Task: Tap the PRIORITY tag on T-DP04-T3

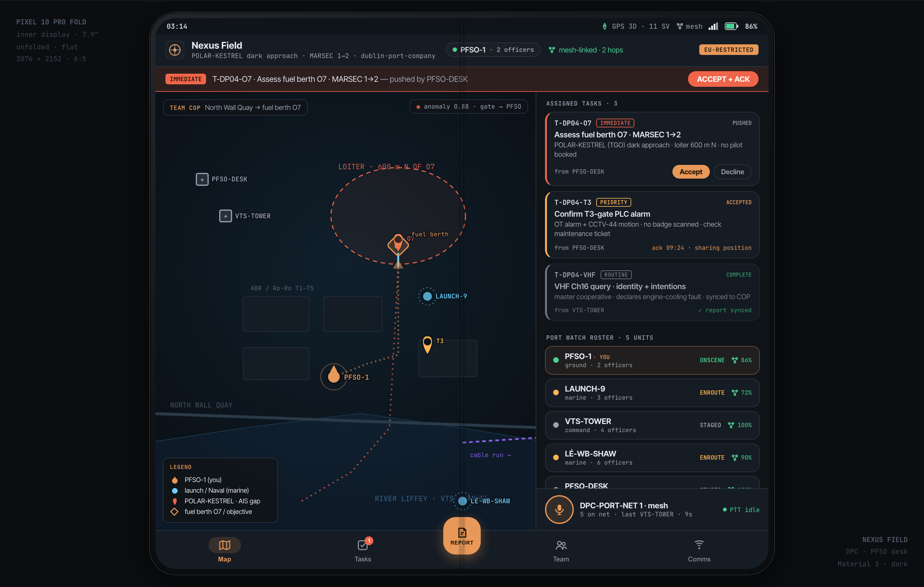Action: (x=613, y=202)
